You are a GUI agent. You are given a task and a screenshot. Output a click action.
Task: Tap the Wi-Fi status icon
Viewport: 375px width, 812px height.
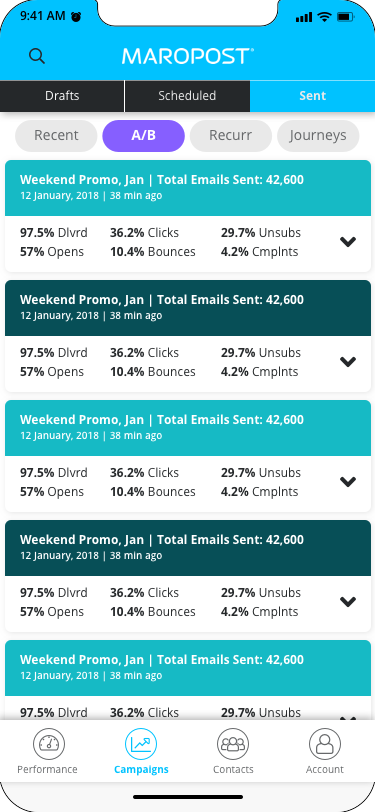point(325,17)
